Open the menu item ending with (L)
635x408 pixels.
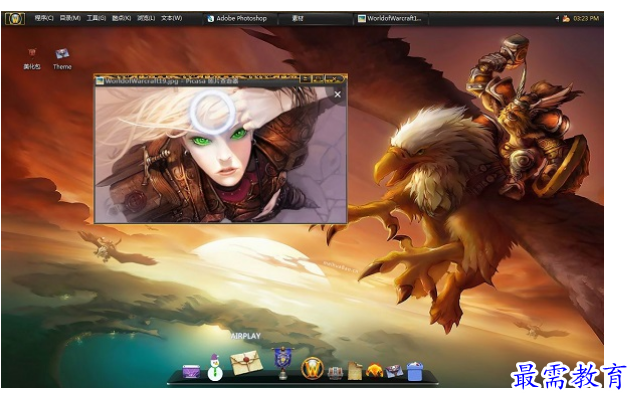(x=146, y=18)
